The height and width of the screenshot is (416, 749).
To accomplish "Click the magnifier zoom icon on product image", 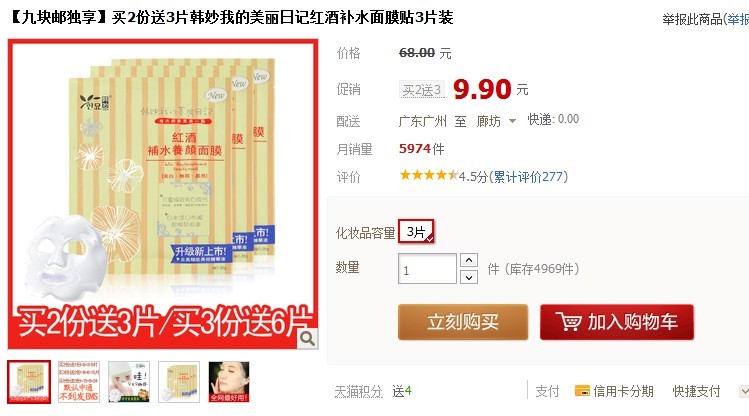I will [307, 339].
